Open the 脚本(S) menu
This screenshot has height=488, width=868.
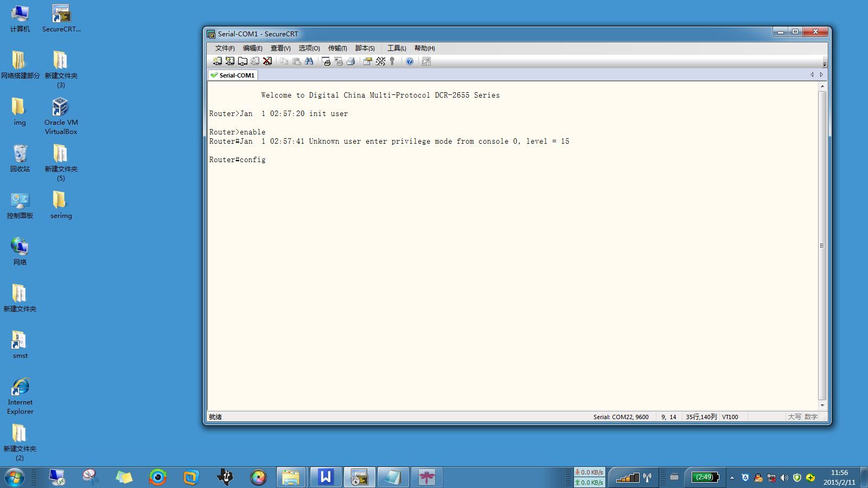pyautogui.click(x=365, y=48)
